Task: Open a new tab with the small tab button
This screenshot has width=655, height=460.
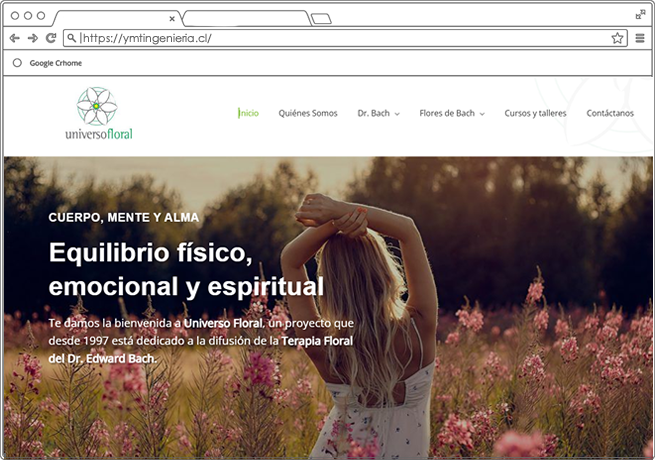Action: tap(321, 18)
